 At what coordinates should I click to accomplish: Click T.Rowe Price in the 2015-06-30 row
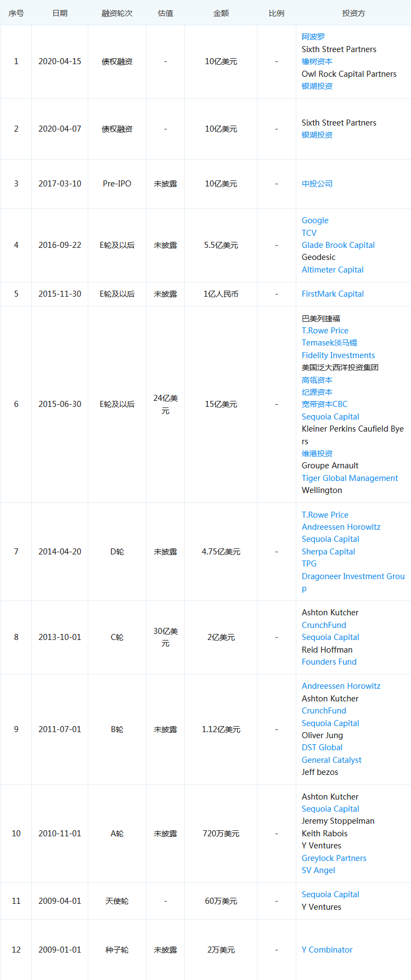tap(325, 331)
